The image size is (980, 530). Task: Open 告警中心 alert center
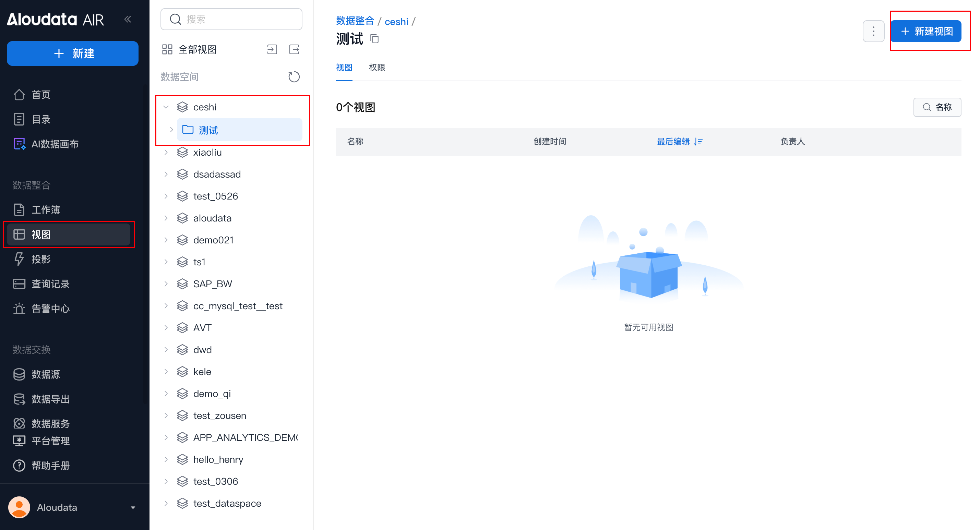[x=50, y=309]
